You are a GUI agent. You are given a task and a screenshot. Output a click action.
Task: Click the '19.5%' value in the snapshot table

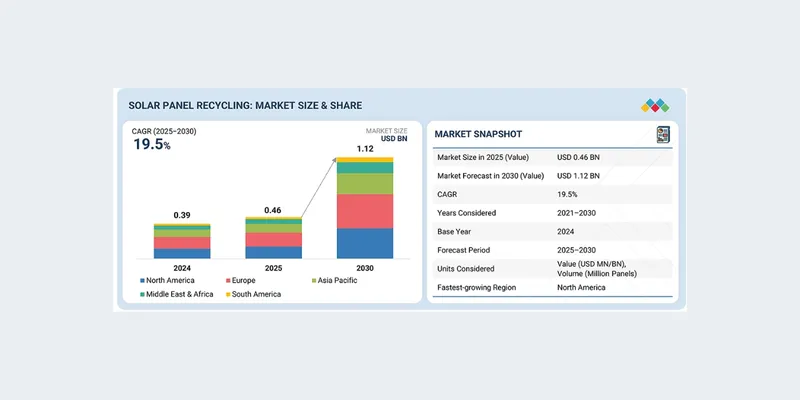pyautogui.click(x=567, y=194)
